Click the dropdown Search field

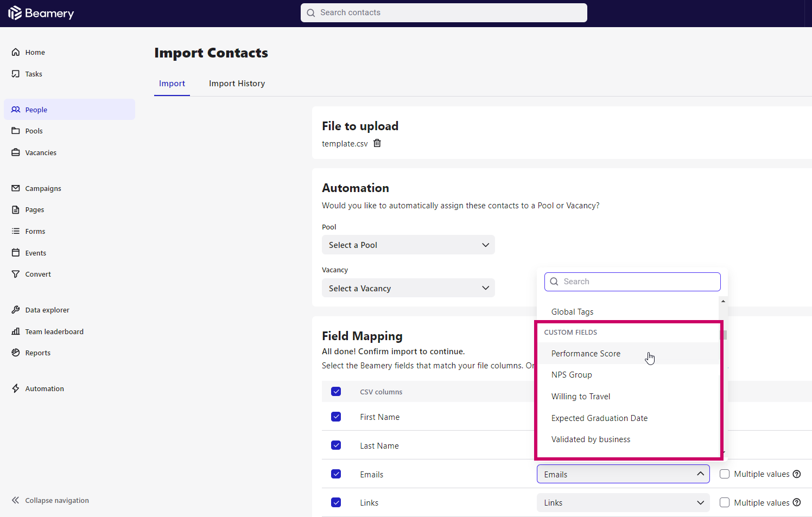tap(632, 282)
